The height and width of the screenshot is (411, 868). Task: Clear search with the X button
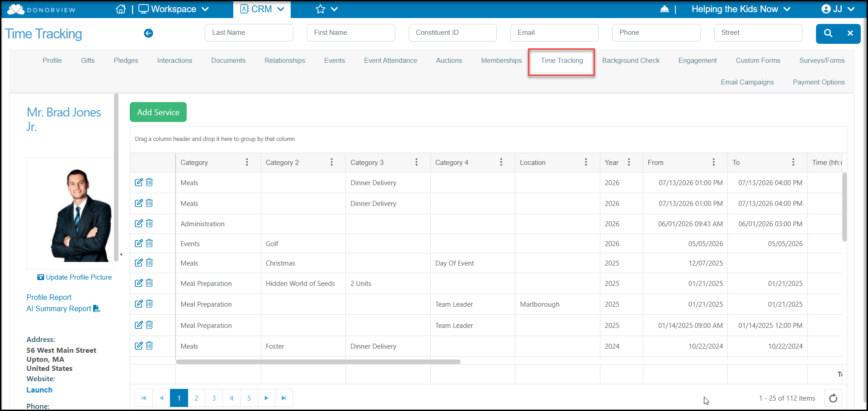(x=850, y=33)
